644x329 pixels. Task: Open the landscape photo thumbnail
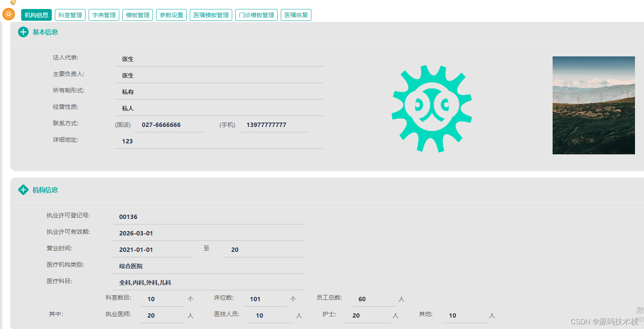593,105
